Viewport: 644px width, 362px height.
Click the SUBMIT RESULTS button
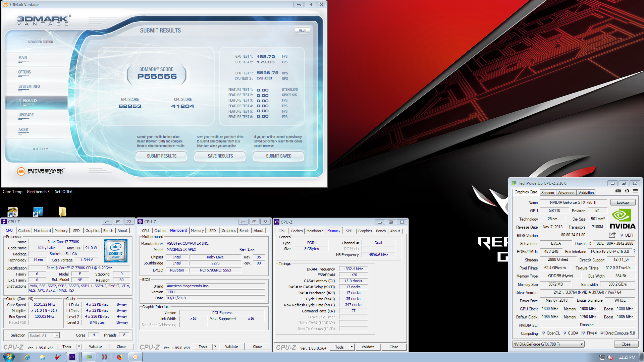162,156
